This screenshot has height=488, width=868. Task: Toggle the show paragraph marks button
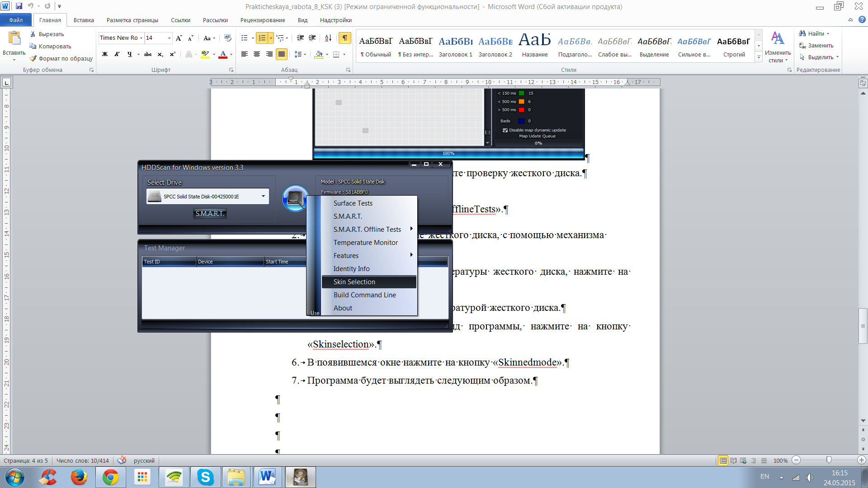[x=344, y=38]
